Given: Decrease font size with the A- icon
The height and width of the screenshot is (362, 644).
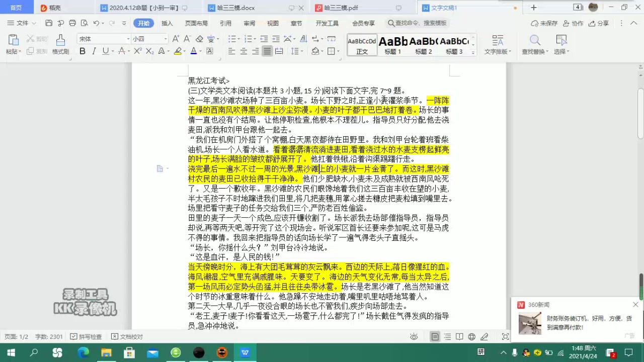Looking at the screenshot, I should [187, 39].
